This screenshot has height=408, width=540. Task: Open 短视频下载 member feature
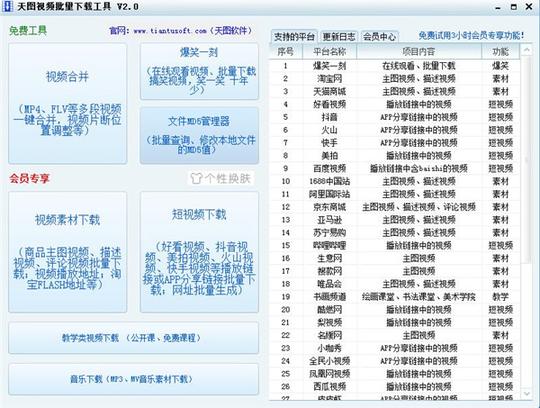[199, 252]
